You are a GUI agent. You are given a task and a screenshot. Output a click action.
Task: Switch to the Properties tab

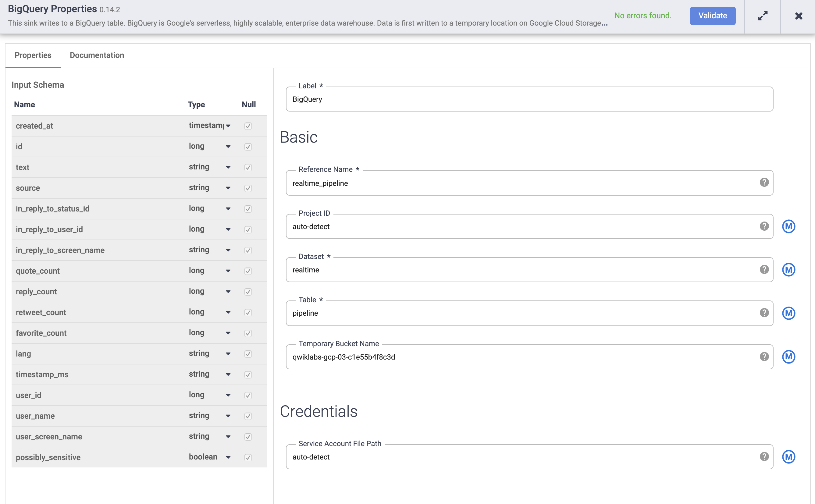pos(33,55)
